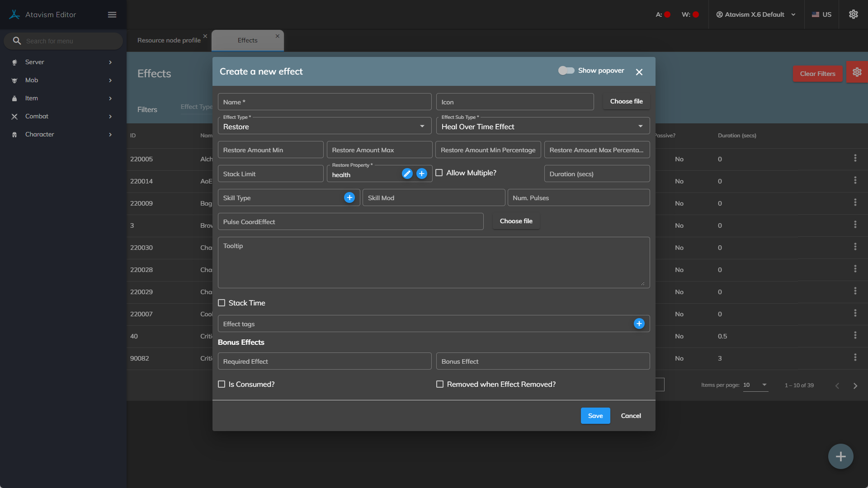The height and width of the screenshot is (488, 868).
Task: Enable the Allow Multiple? checkbox
Action: click(x=439, y=173)
